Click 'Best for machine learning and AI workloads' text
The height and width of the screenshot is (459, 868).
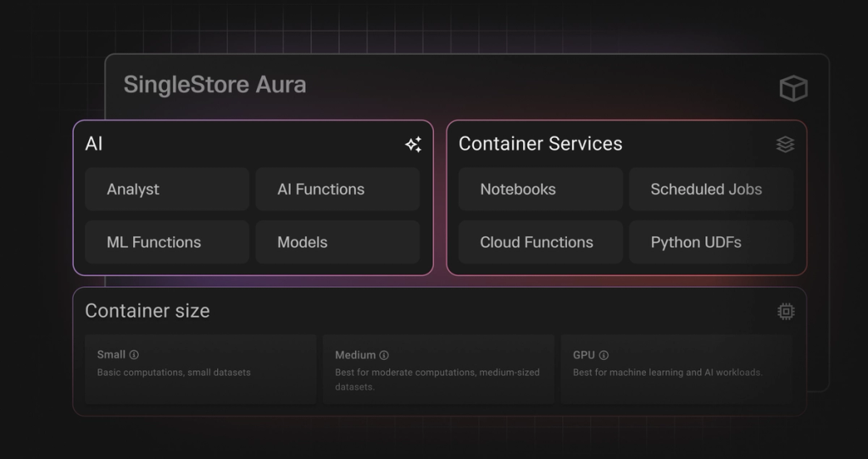click(x=668, y=373)
